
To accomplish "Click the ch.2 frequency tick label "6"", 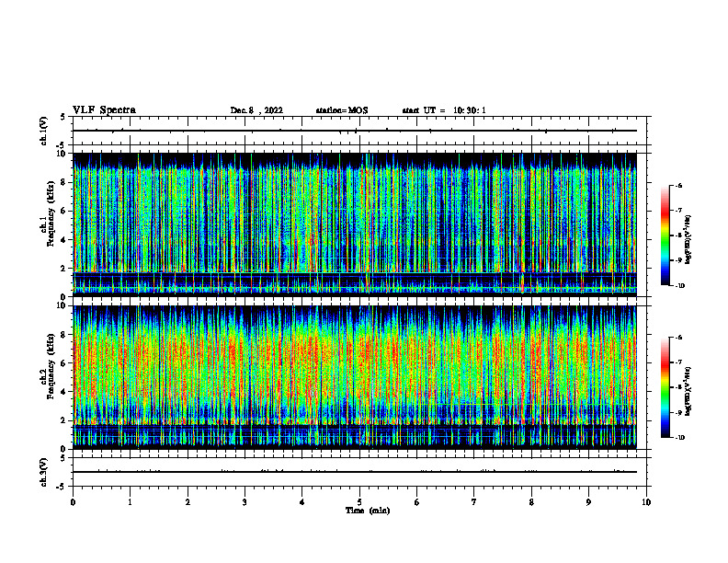I will click(63, 363).
